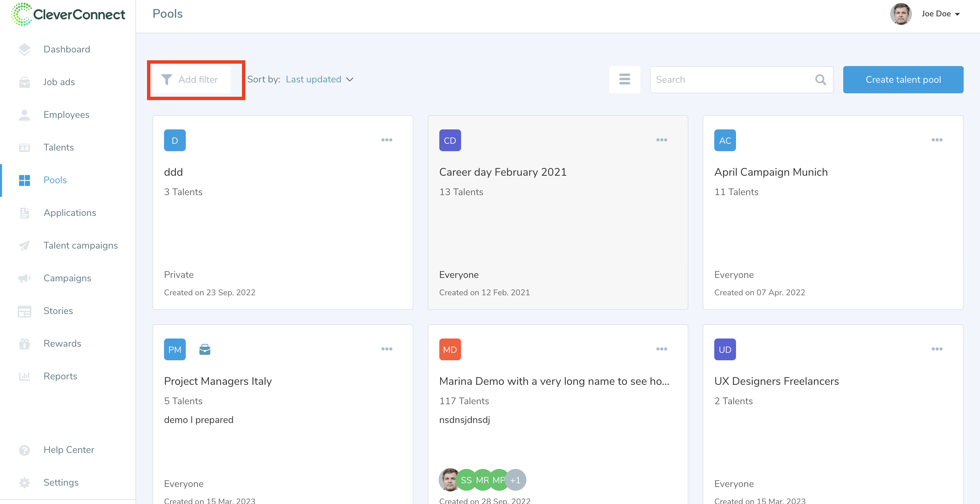Expand the Sort by Last updated dropdown

[x=320, y=79]
